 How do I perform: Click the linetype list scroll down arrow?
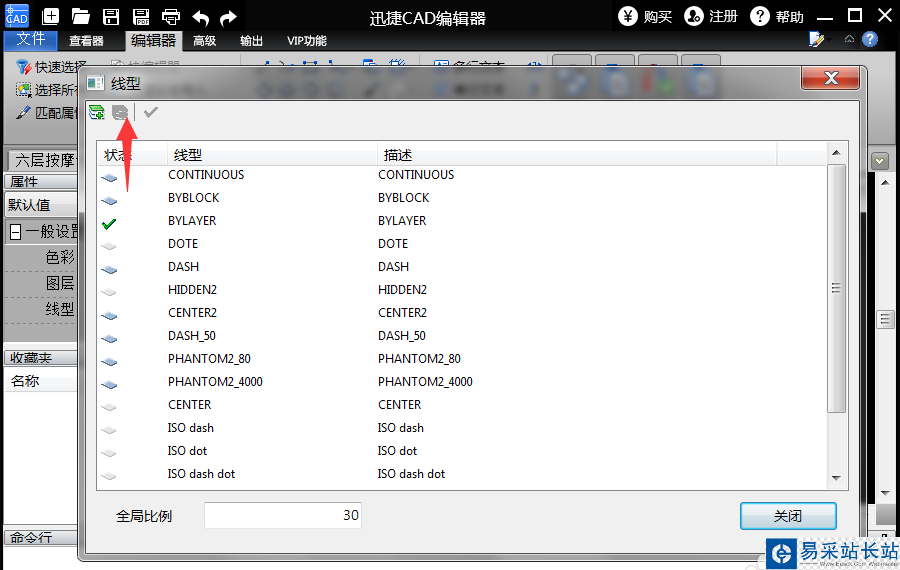point(836,478)
